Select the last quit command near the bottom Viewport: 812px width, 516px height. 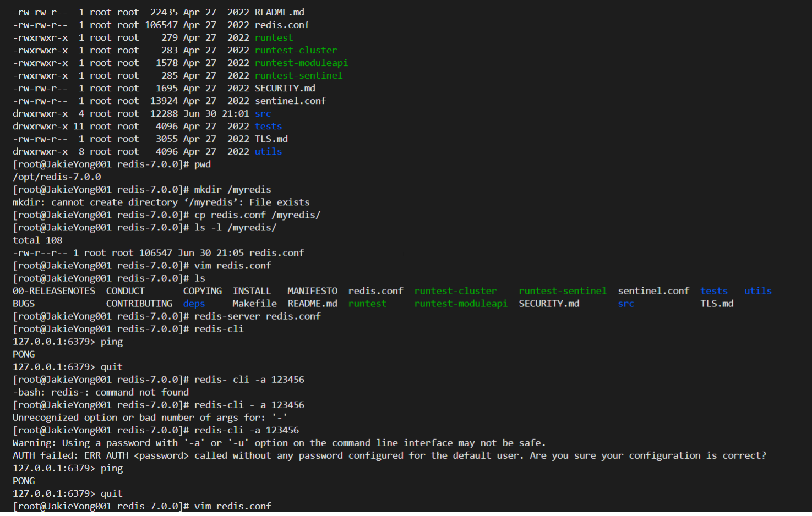tap(112, 493)
